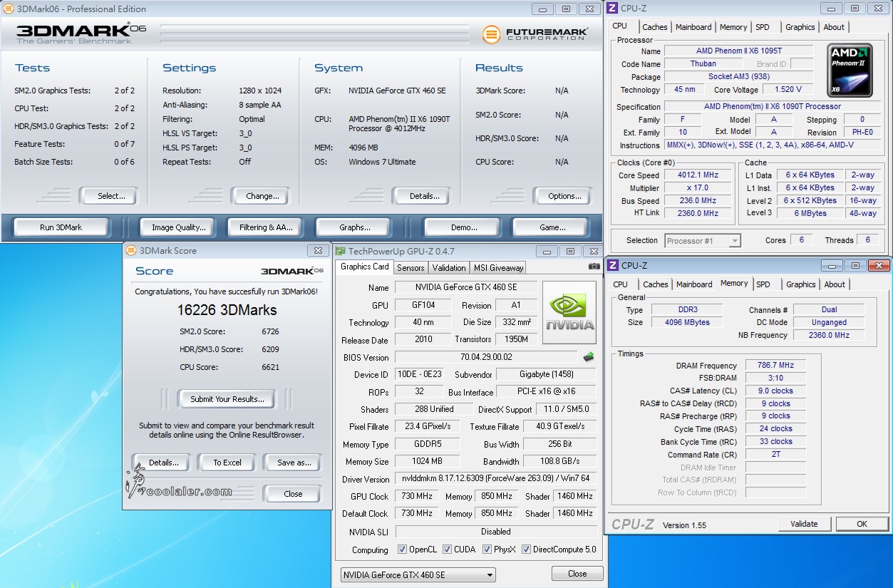Click the GPU-Z screenshot camera icon
Viewport: 893px width, 588px height.
coord(594,267)
